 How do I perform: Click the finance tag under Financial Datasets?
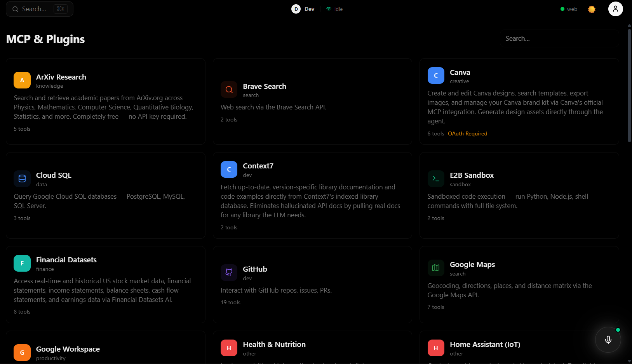pyautogui.click(x=45, y=269)
